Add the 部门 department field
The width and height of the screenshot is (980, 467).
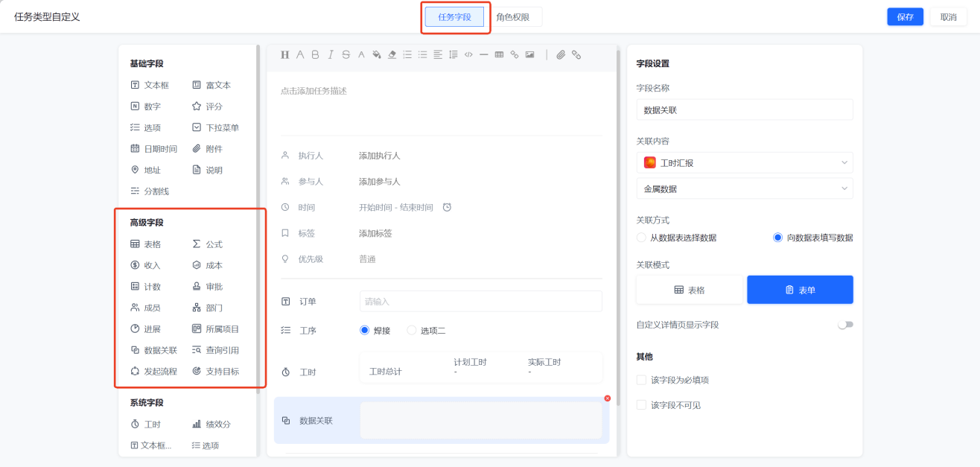207,308
